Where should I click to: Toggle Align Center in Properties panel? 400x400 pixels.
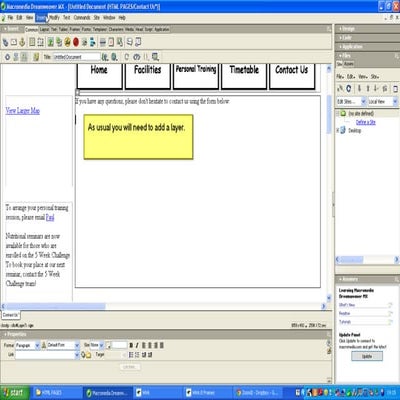(150, 345)
